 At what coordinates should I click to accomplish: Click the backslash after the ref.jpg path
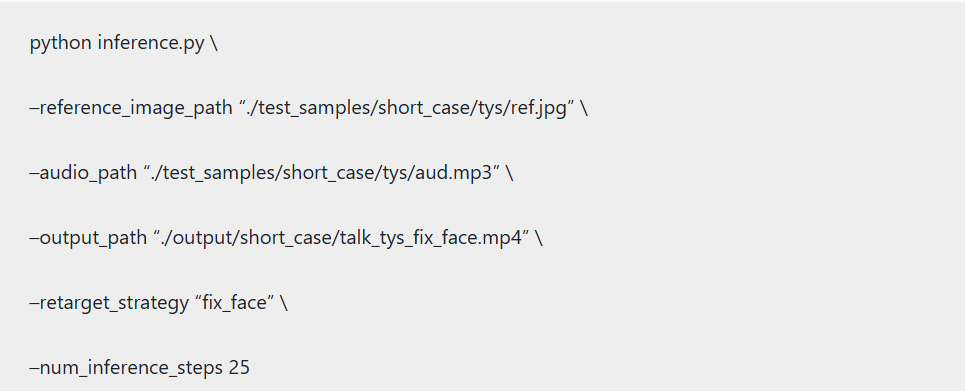click(x=583, y=108)
